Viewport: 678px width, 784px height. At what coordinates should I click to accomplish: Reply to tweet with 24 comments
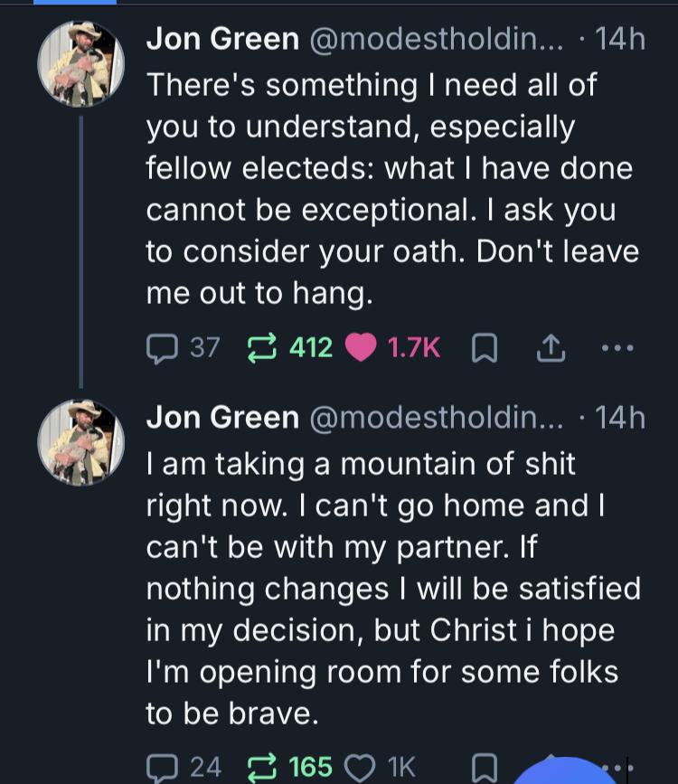[x=161, y=766]
